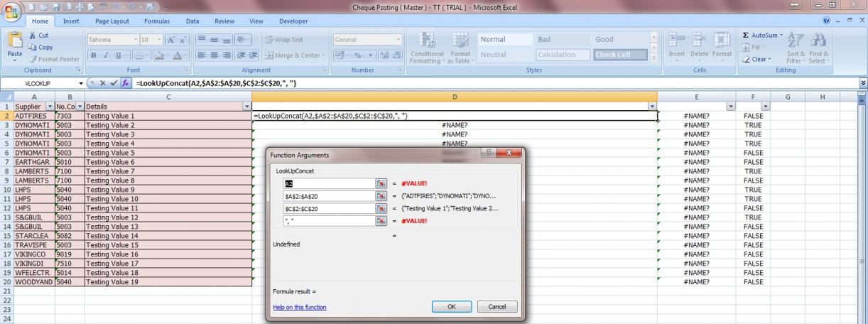Click the formula bar Cancel X icon

click(x=102, y=83)
